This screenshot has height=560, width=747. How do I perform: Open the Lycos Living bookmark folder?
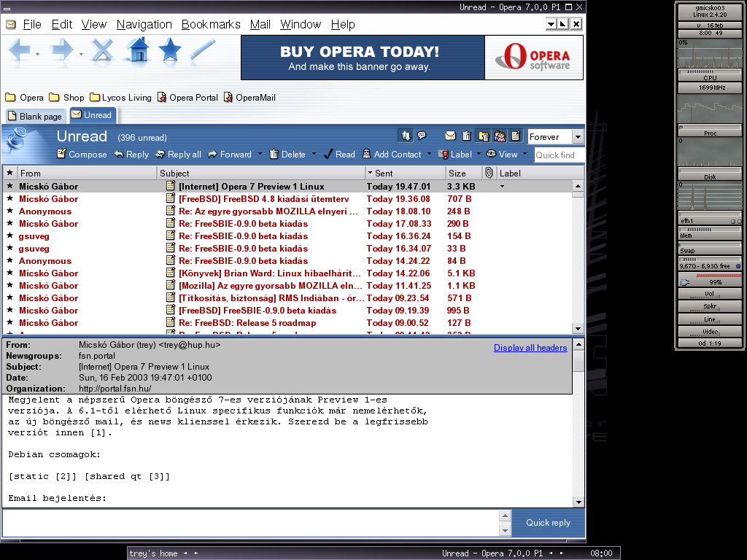point(120,98)
